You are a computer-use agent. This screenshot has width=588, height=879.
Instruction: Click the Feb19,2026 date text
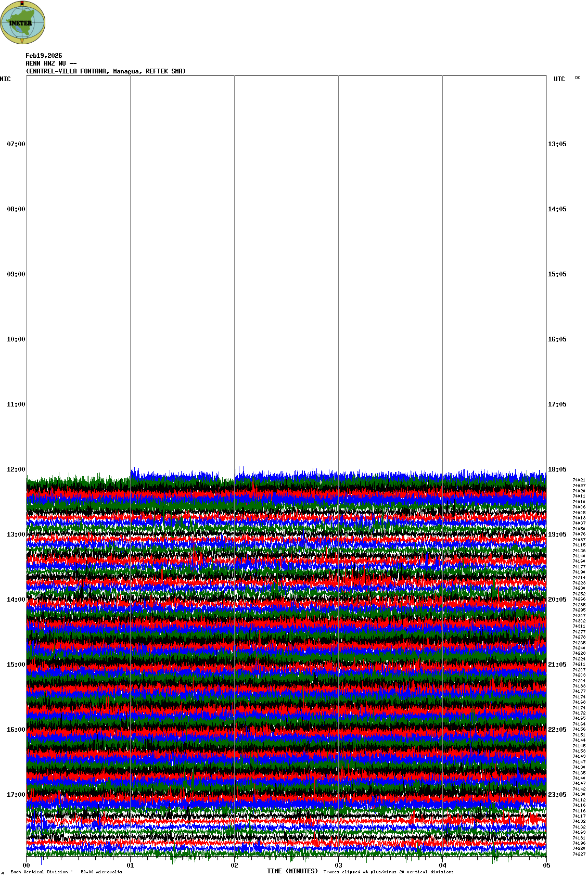click(x=44, y=56)
